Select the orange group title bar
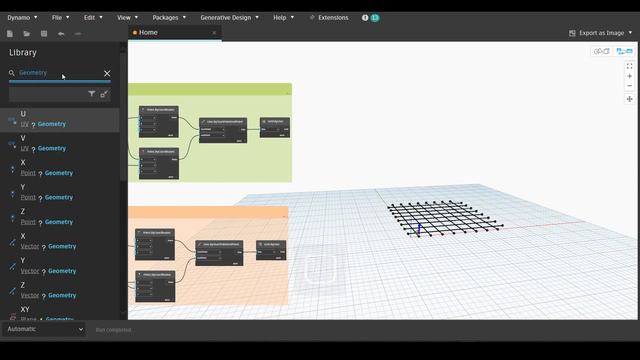 [x=208, y=212]
